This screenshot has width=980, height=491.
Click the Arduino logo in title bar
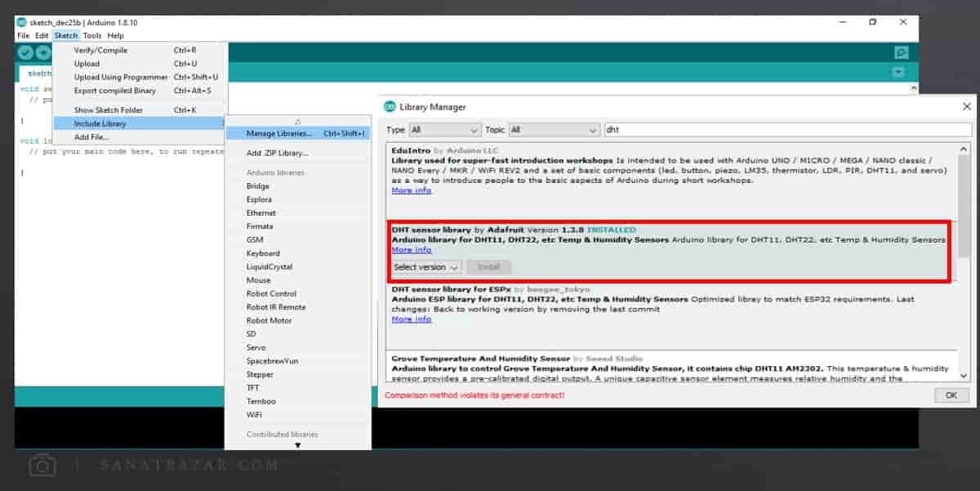(20, 22)
